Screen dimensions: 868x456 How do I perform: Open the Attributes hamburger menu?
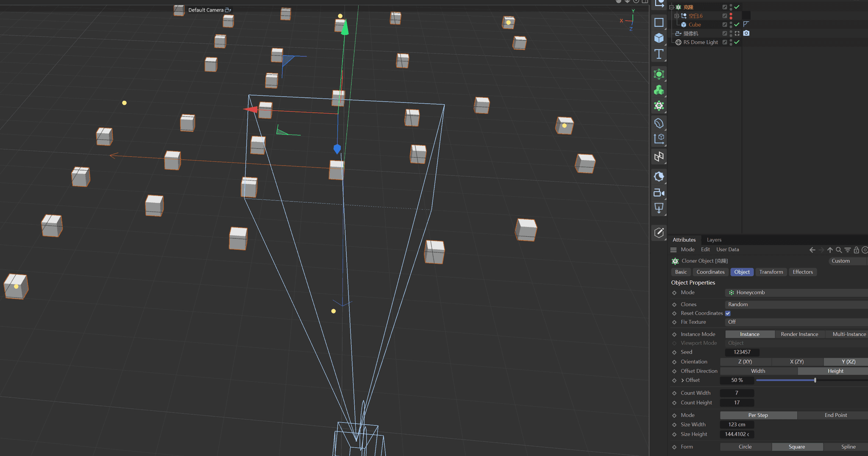pyautogui.click(x=673, y=250)
